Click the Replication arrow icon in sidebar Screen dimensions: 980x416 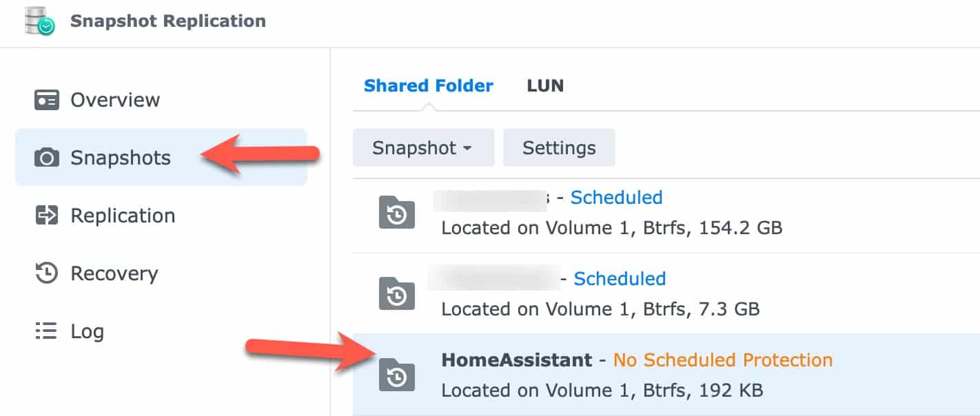pos(47,216)
